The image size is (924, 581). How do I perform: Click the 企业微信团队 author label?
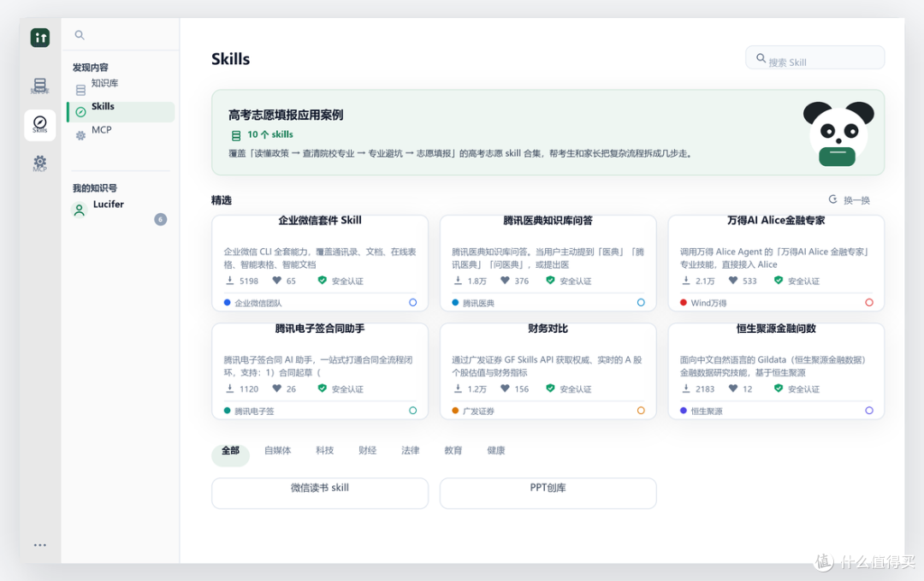(258, 303)
